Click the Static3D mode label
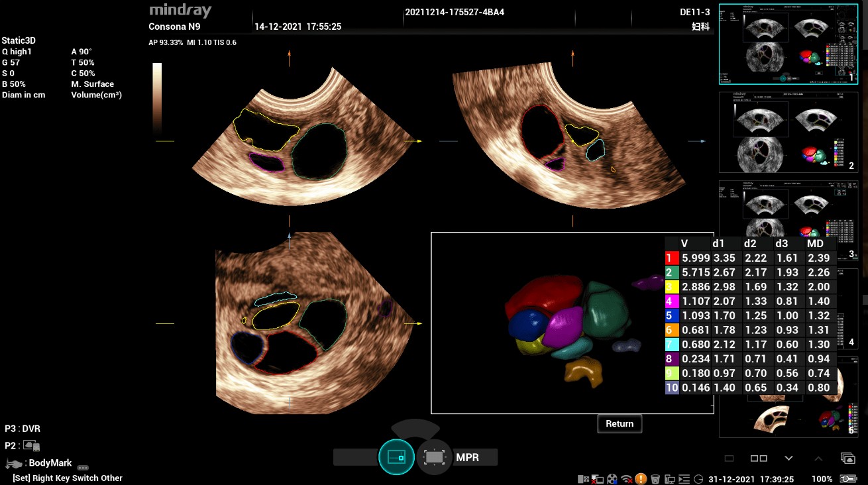This screenshot has height=485, width=868. 20,41
